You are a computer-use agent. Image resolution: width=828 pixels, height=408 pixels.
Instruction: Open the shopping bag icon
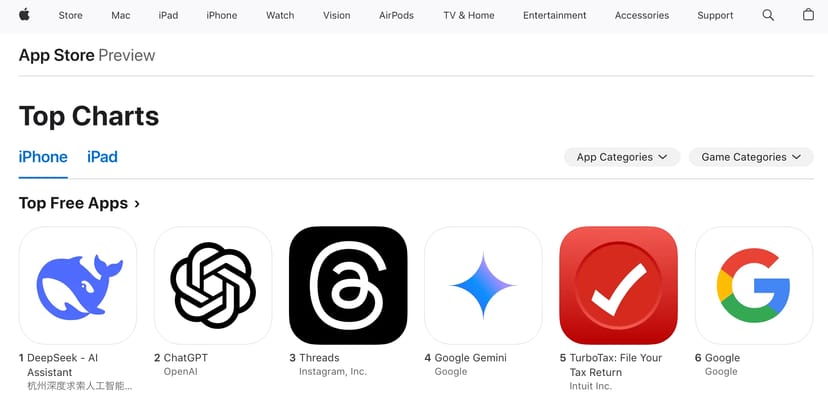[x=808, y=15]
